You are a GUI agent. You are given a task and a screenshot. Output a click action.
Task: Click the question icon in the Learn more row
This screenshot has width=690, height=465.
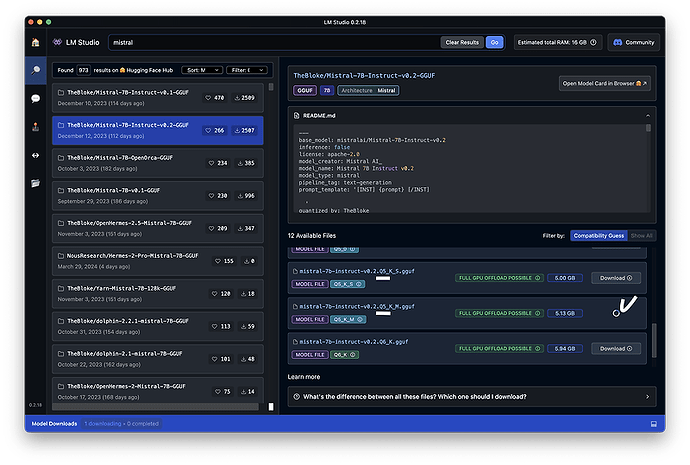(297, 397)
